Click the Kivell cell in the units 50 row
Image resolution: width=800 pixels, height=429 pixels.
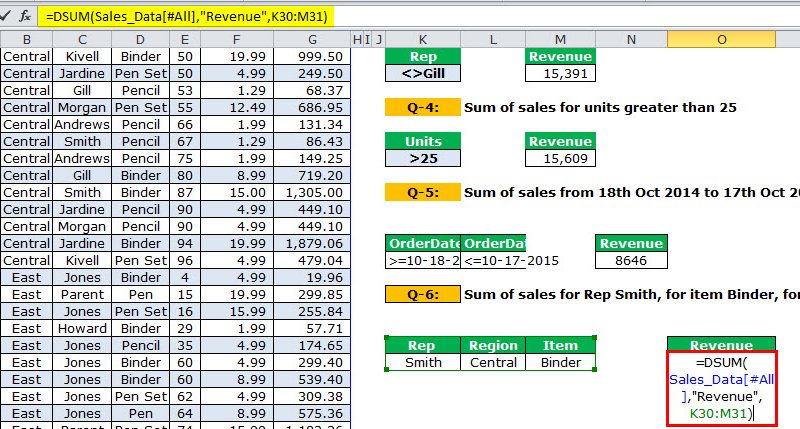click(x=82, y=56)
